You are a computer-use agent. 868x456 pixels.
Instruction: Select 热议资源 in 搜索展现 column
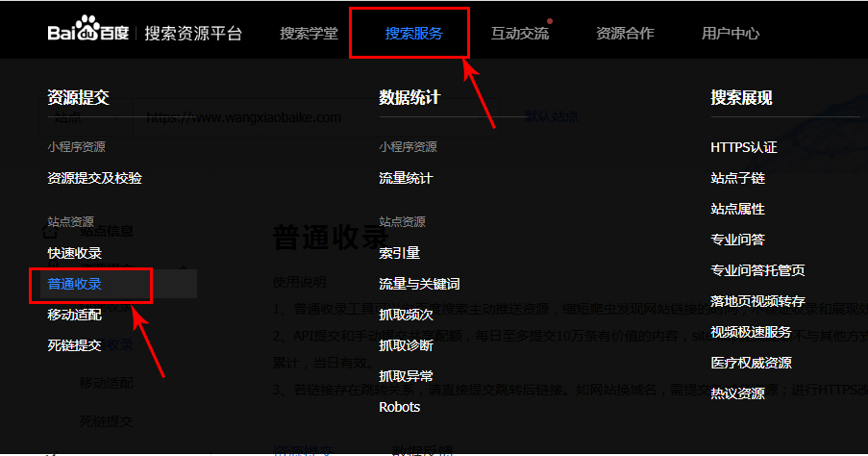[737, 393]
